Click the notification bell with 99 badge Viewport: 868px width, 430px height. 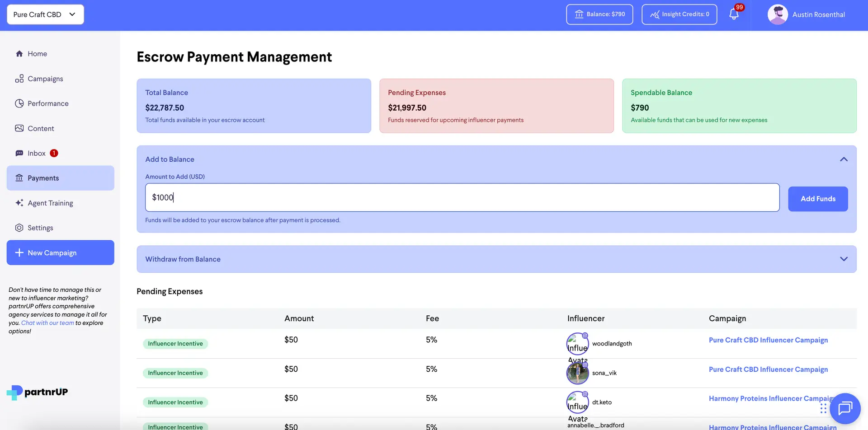733,14
